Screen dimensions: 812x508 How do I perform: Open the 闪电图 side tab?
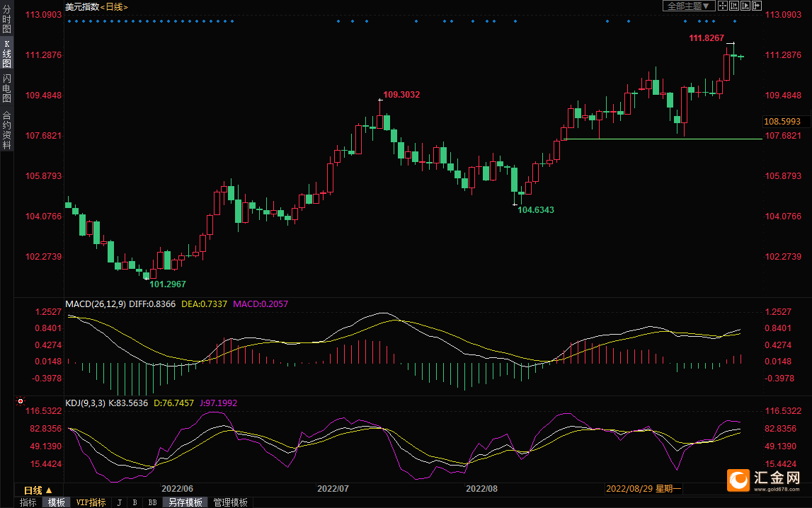(x=6, y=88)
